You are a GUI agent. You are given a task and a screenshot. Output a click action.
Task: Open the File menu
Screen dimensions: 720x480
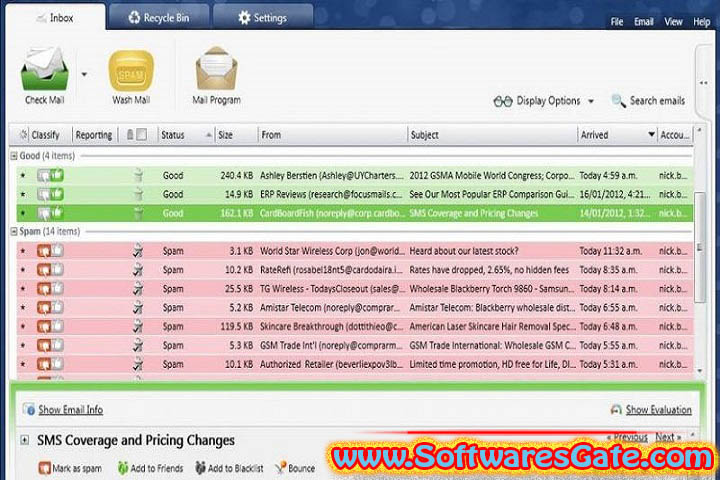(617, 22)
